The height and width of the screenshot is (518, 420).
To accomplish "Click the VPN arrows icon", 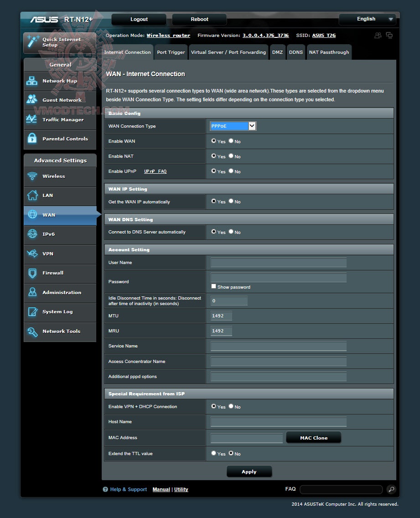I will tap(32, 254).
